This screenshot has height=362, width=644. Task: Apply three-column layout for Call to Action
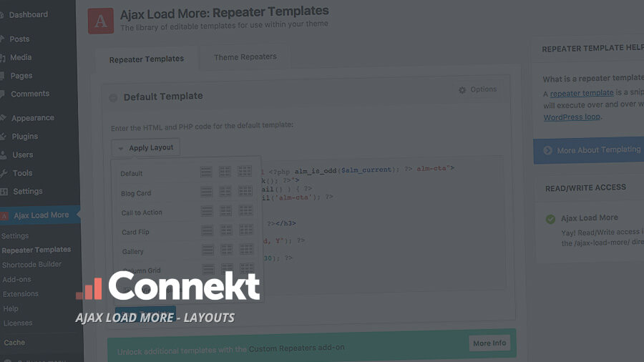coord(245,210)
